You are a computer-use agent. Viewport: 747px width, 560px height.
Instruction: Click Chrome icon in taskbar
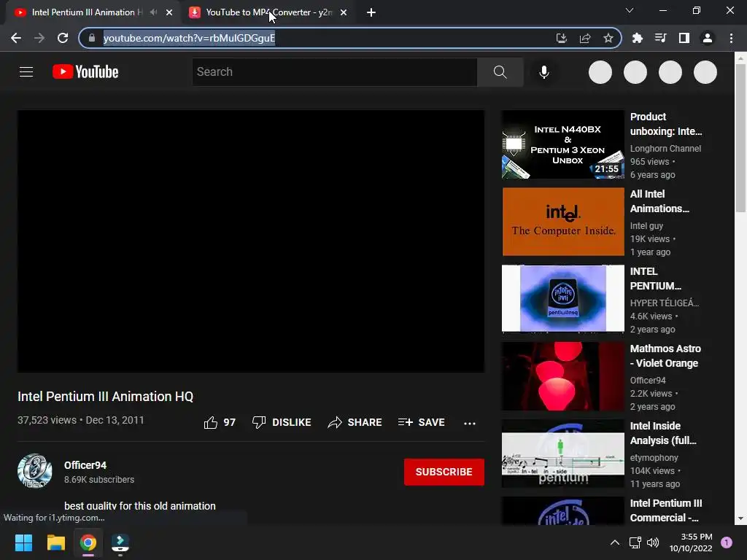tap(88, 542)
